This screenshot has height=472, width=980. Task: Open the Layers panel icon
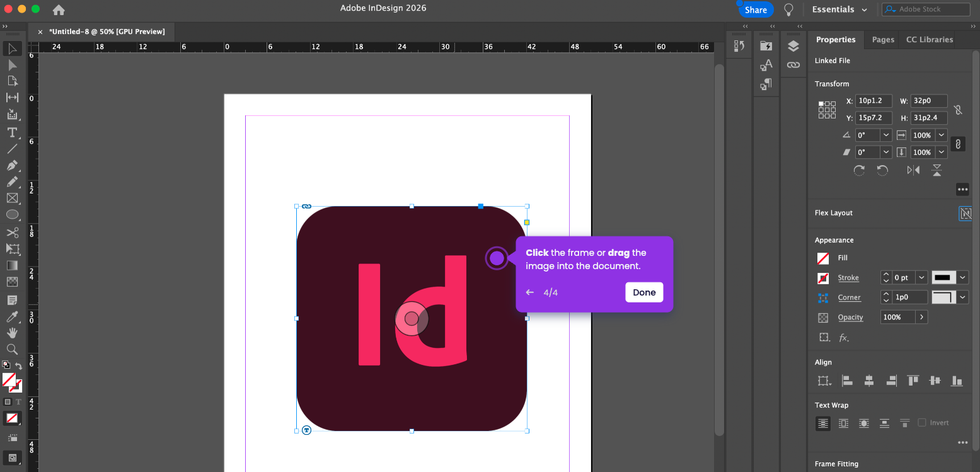[793, 46]
